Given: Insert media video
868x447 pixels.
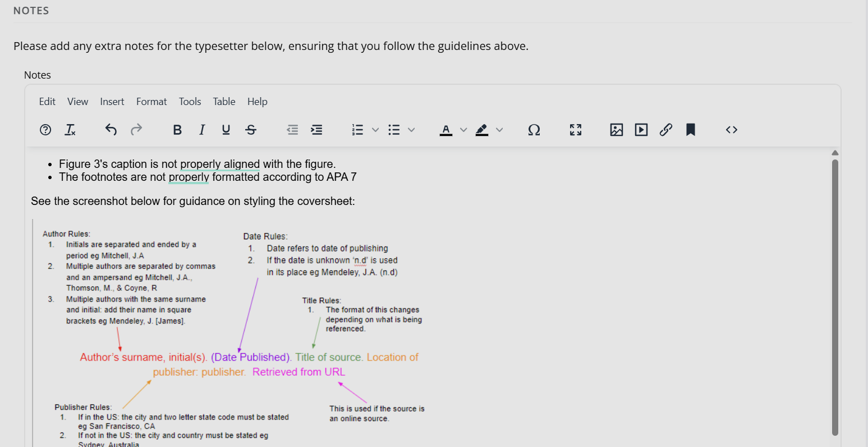Looking at the screenshot, I should tap(641, 130).
